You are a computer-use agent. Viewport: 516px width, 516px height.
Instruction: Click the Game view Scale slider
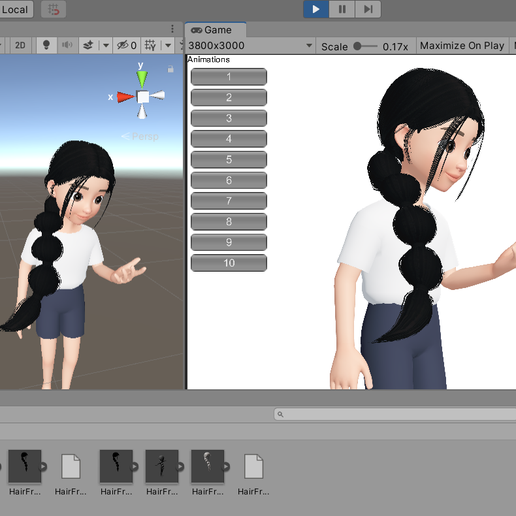365,46
